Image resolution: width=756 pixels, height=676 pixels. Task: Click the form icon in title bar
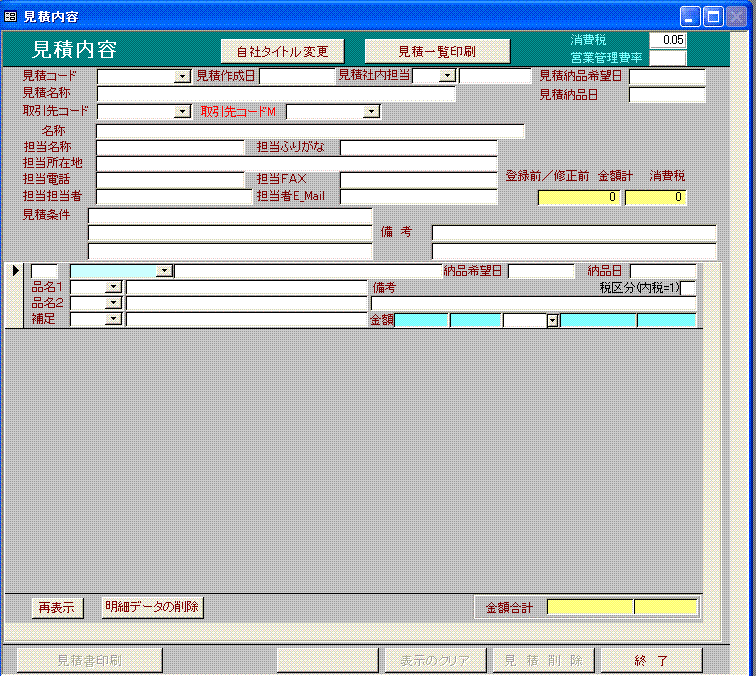click(10, 16)
